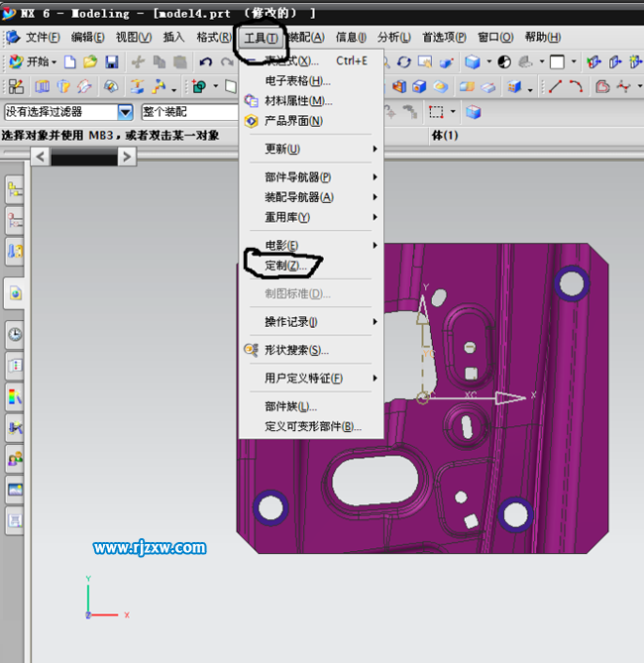Open the 分析(L) menu
The height and width of the screenshot is (663, 644).
393,38
